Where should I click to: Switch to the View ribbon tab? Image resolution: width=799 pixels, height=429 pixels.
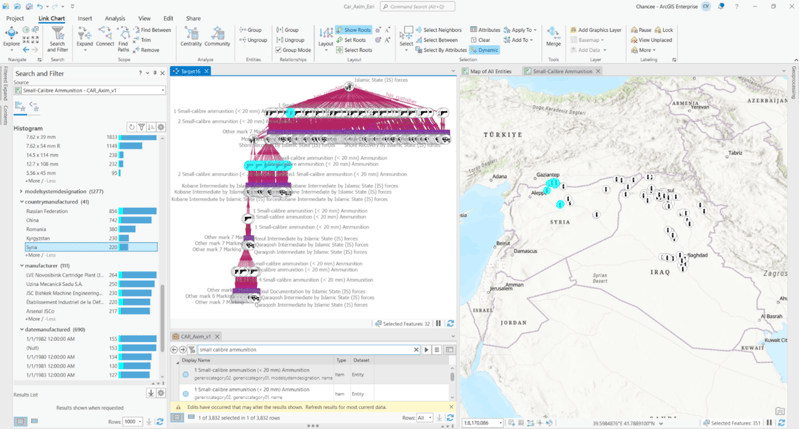tap(144, 18)
